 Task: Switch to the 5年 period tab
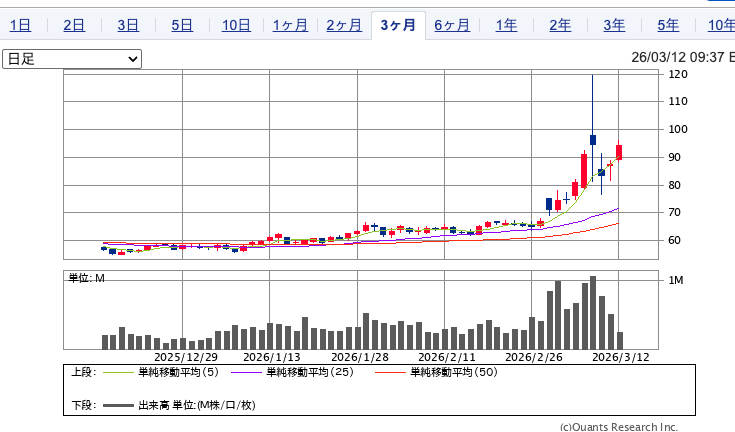pyautogui.click(x=668, y=25)
